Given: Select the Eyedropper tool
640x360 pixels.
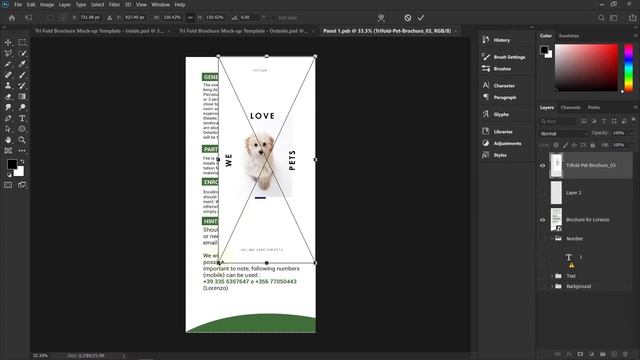Looking at the screenshot, I should pyautogui.click(x=22, y=64).
